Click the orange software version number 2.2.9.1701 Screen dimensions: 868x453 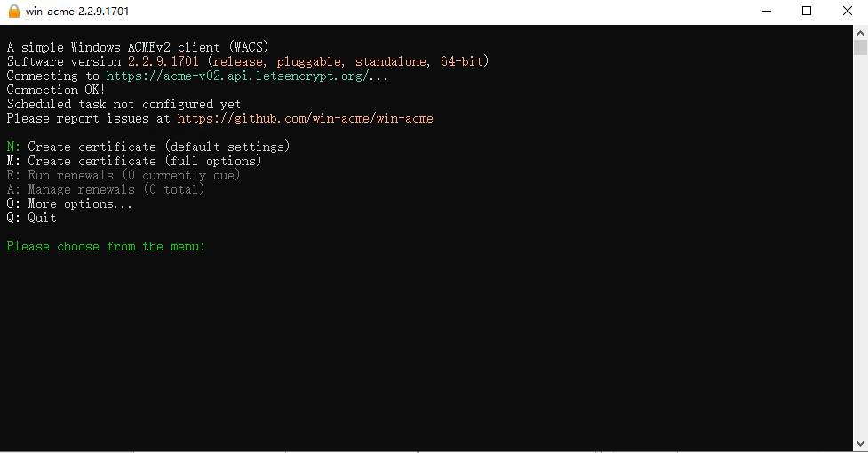pyautogui.click(x=170, y=61)
